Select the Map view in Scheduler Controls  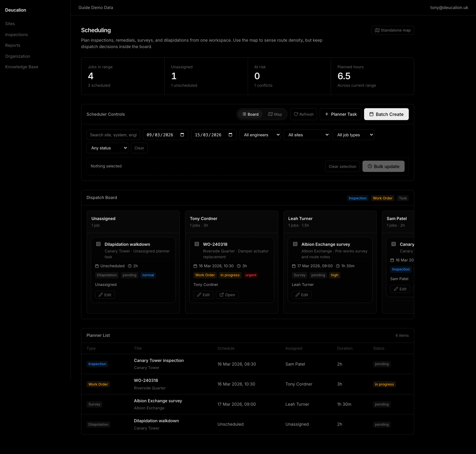275,114
